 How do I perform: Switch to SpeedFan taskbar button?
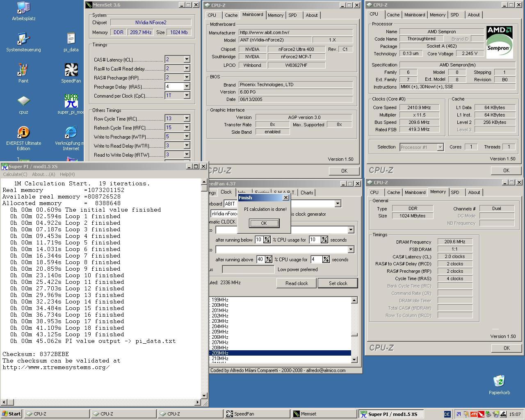pyautogui.click(x=257, y=414)
